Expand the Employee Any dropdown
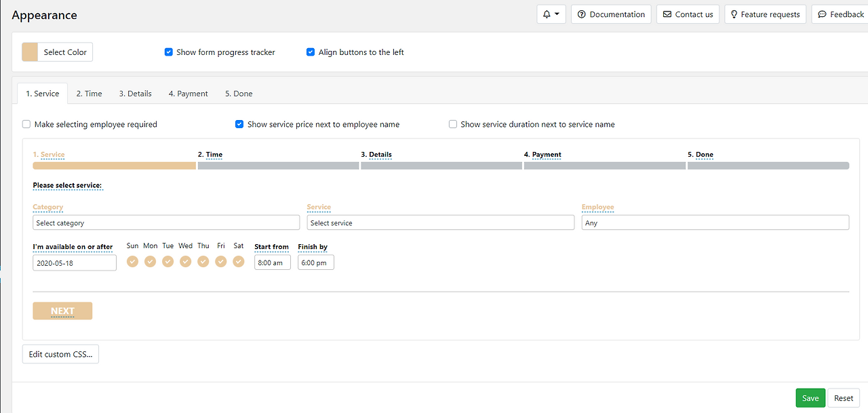Image resolution: width=868 pixels, height=413 pixels. coord(715,223)
